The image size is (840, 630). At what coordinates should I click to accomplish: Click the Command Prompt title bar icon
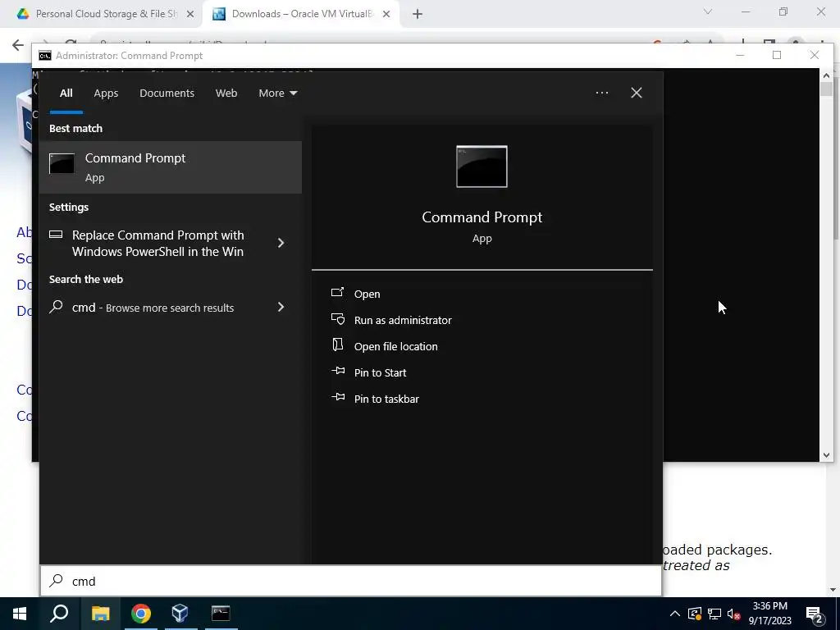pyautogui.click(x=45, y=56)
